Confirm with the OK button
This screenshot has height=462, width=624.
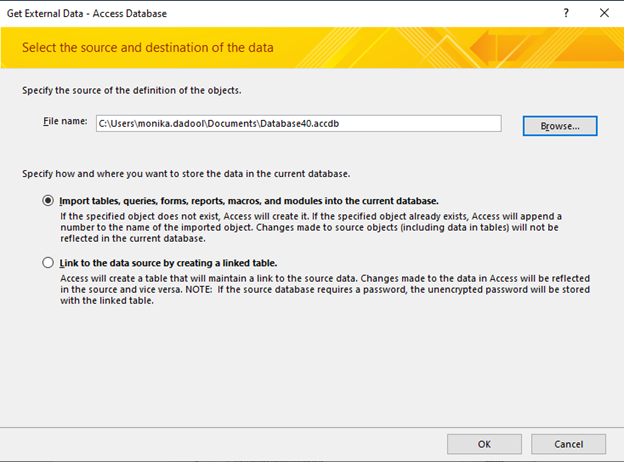pyautogui.click(x=484, y=443)
